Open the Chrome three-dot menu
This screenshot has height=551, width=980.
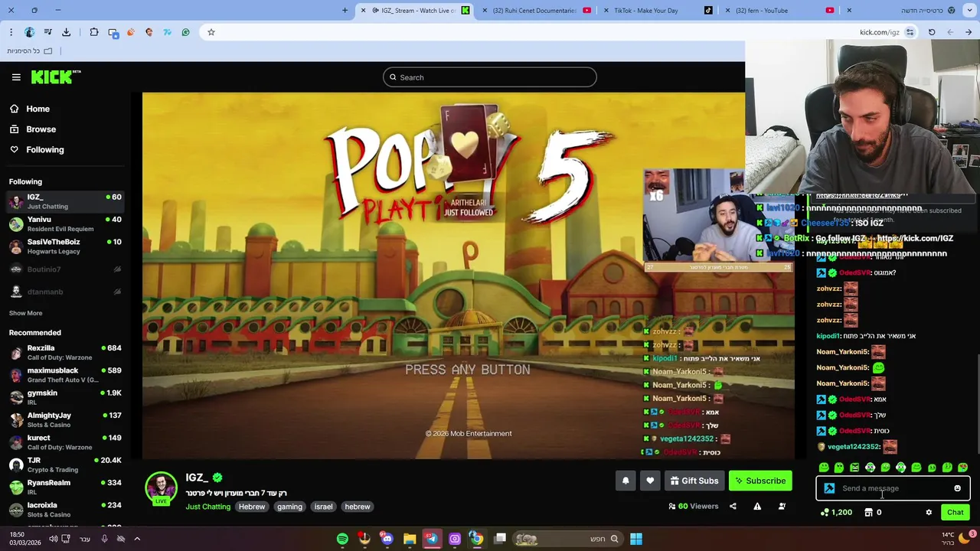pos(11,32)
